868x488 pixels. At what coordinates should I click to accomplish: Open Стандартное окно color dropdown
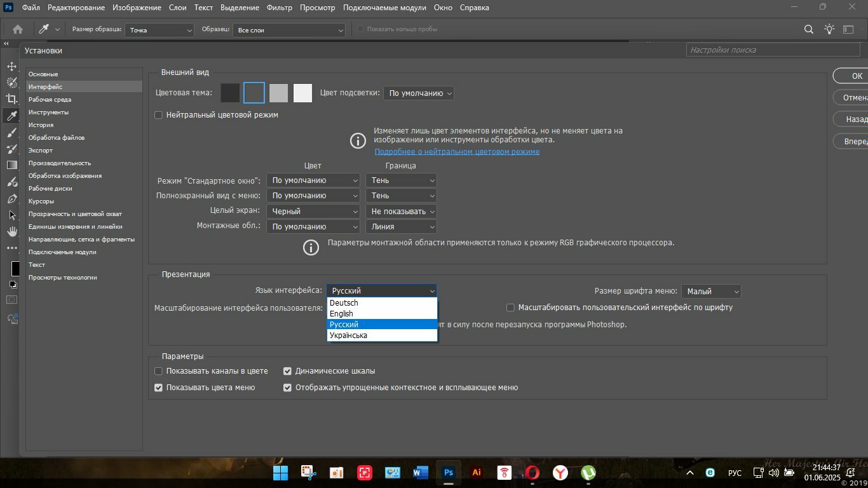tap(314, 180)
